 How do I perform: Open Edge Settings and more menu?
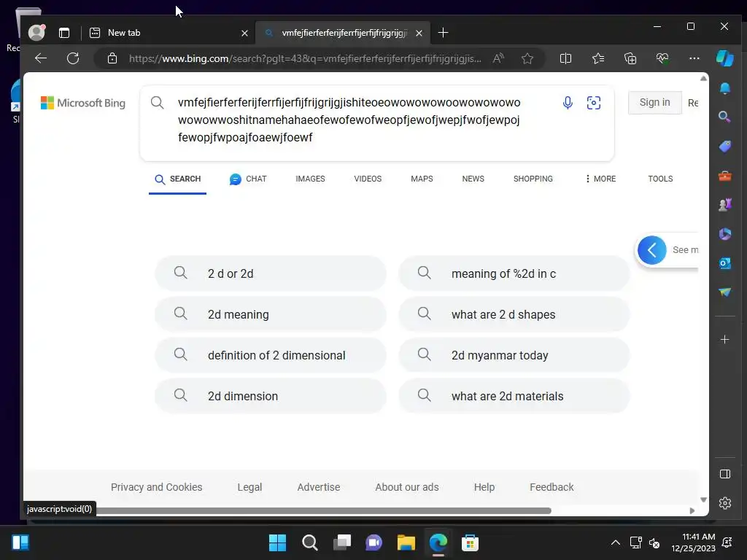pos(694,58)
